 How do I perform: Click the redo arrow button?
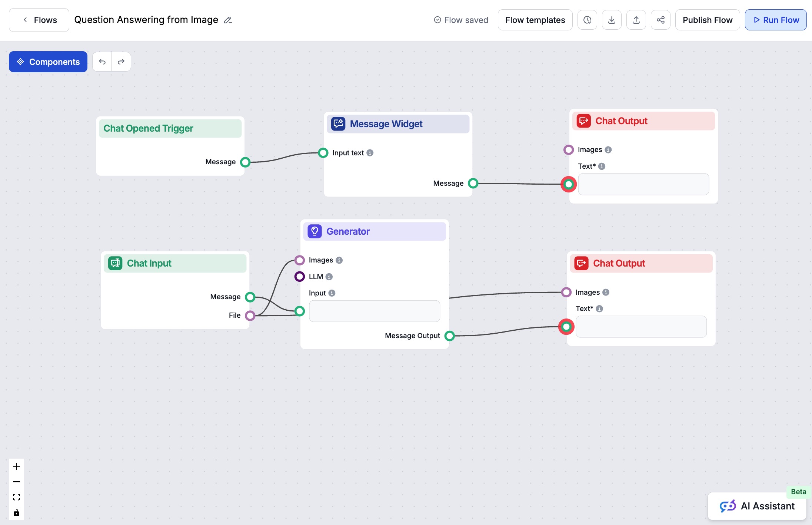(121, 62)
